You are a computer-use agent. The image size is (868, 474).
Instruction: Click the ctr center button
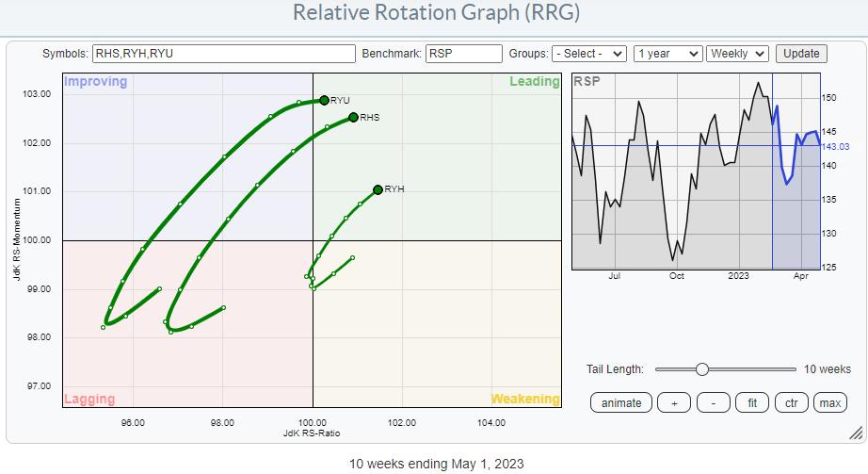(x=791, y=402)
